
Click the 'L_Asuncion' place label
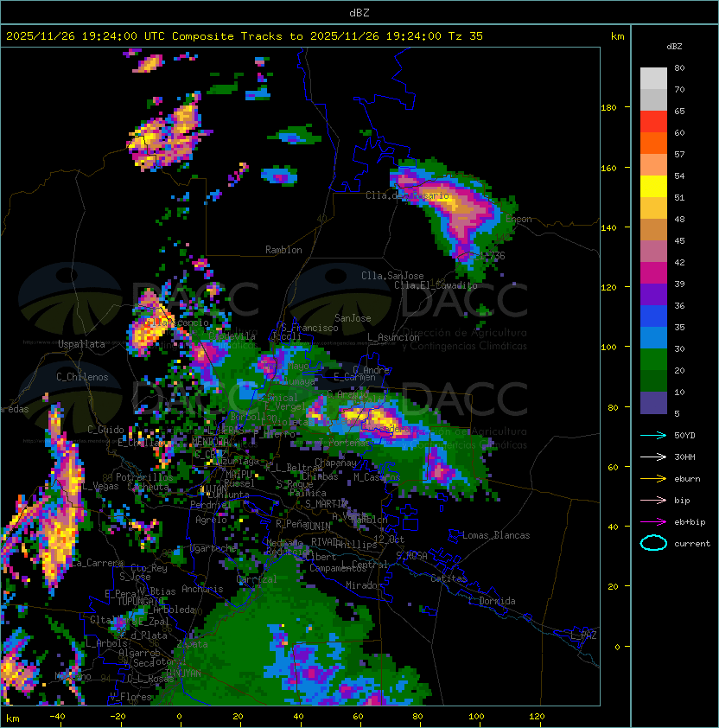(x=393, y=337)
